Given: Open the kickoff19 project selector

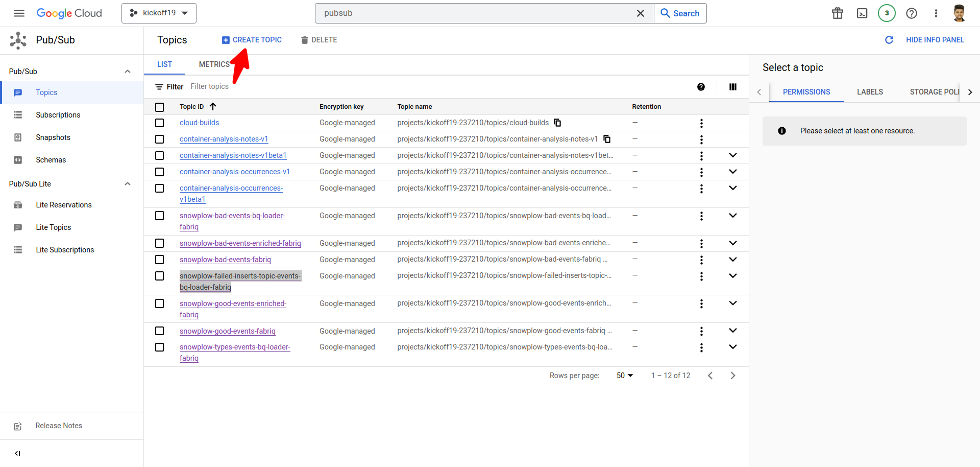Looking at the screenshot, I should pyautogui.click(x=159, y=13).
